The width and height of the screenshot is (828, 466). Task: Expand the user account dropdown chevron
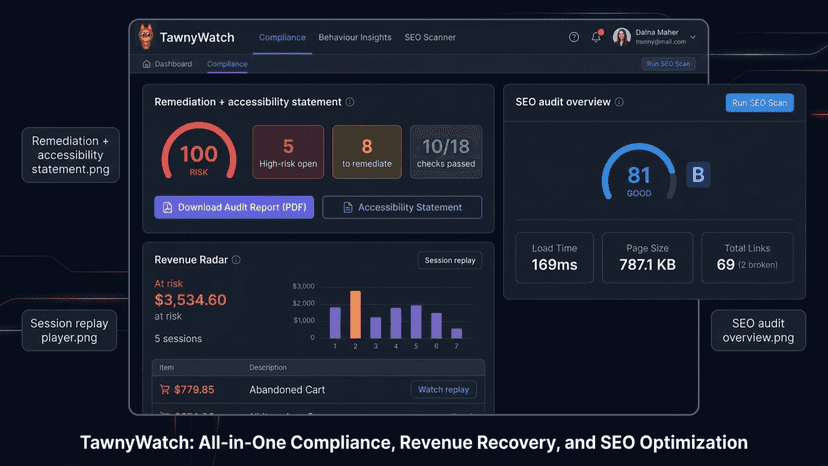coord(693,38)
